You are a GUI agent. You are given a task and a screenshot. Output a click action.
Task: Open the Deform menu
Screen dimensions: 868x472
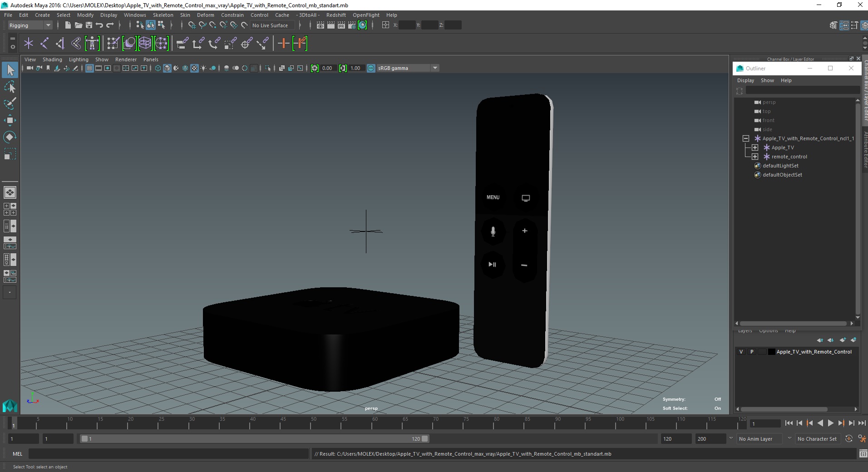pos(205,15)
